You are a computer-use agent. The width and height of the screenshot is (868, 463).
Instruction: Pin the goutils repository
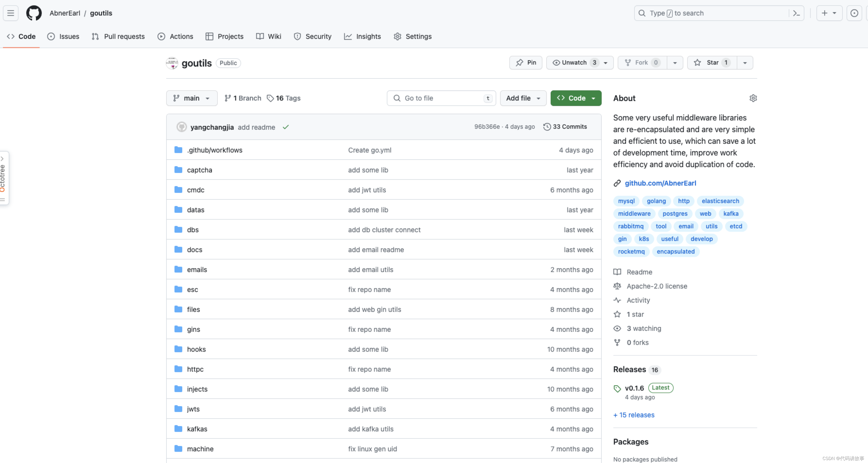[526, 63]
